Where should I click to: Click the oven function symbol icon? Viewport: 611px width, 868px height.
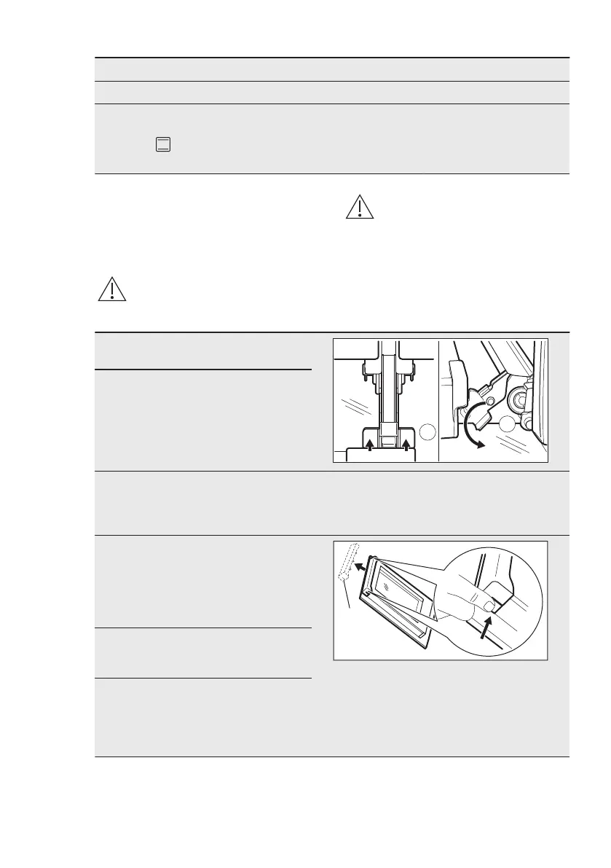(x=162, y=145)
